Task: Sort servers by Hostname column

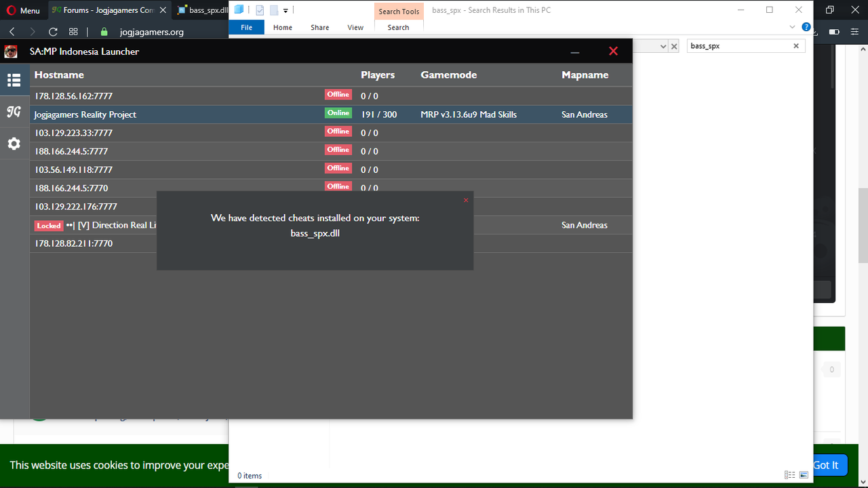Action: tap(59, 75)
